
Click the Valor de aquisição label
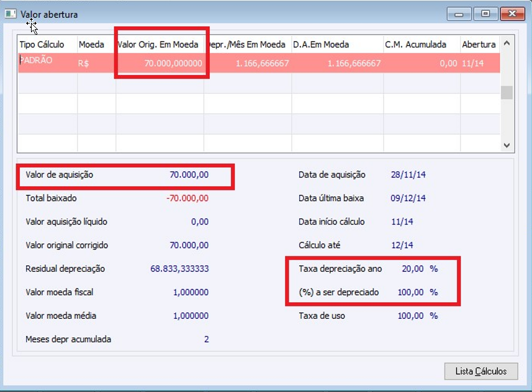(x=60, y=175)
